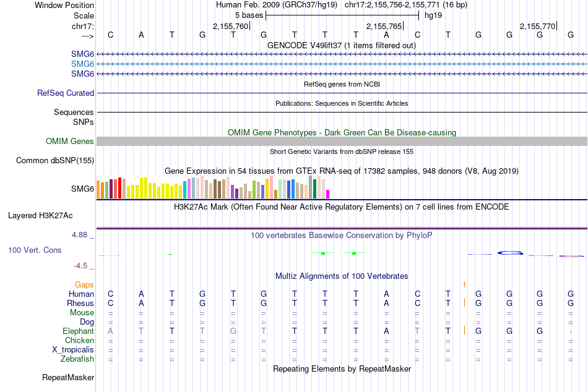The width and height of the screenshot is (588, 392).
Task: Click the large blue G PhyloP logo
Action: point(510,253)
